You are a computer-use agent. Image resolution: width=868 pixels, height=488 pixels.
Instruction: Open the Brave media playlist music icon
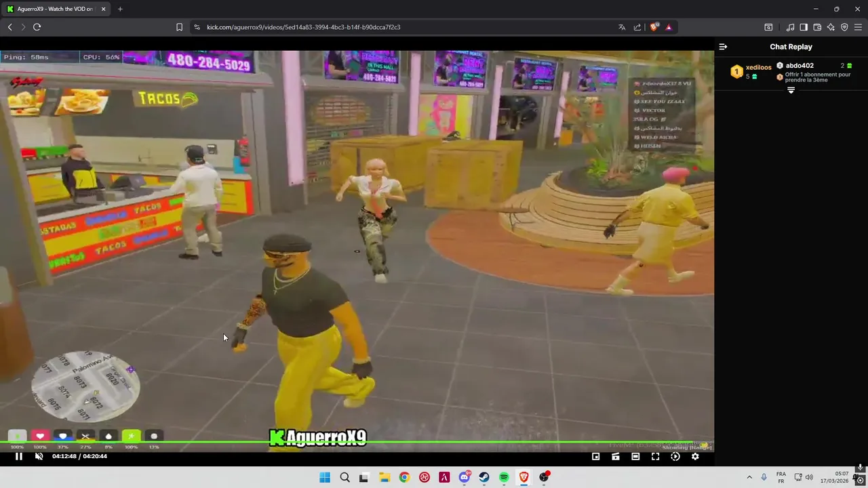point(790,27)
